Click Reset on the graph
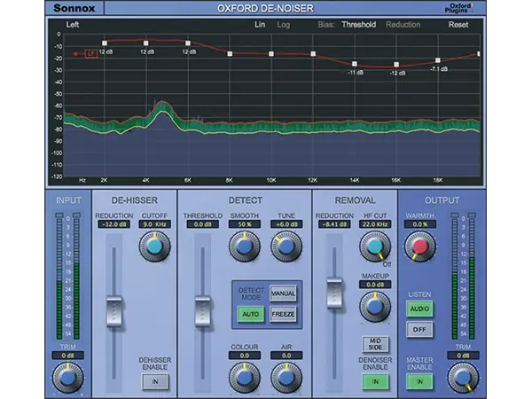Image resolution: width=532 pixels, height=399 pixels. 458,25
